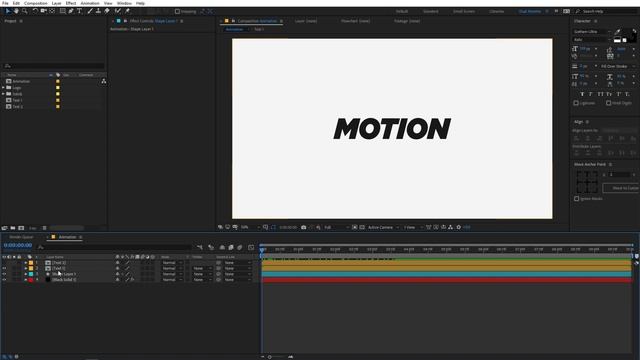Open the Effect menu
Image resolution: width=640 pixels, height=360 pixels.
click(71, 3)
